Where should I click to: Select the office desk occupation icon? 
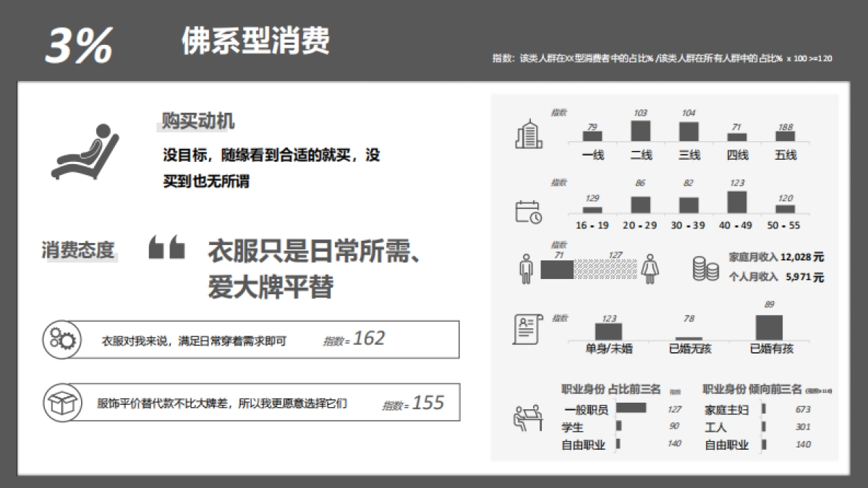click(528, 418)
